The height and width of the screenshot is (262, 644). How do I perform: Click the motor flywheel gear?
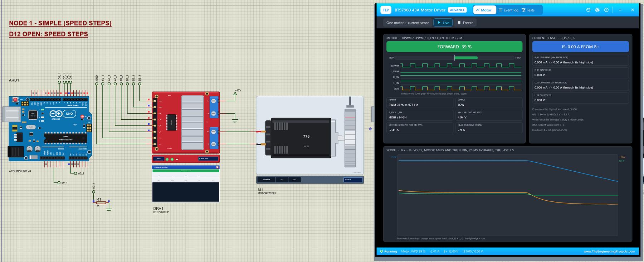point(350,138)
